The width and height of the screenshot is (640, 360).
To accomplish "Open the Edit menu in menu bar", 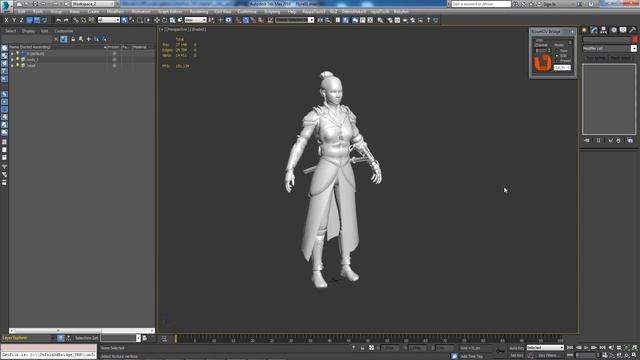I will pos(21,12).
